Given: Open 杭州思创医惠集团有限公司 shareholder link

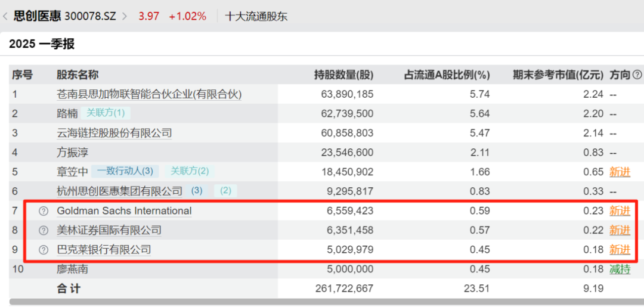Looking at the screenshot, I should pyautogui.click(x=119, y=191).
